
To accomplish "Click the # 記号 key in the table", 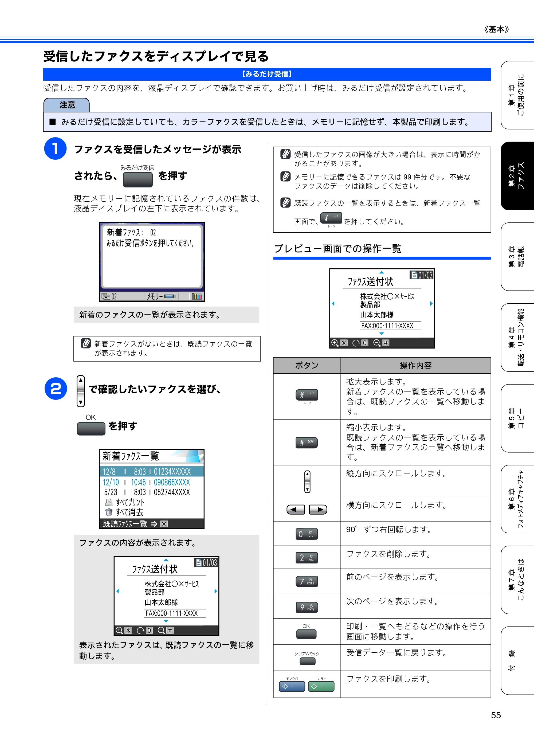I will [307, 443].
